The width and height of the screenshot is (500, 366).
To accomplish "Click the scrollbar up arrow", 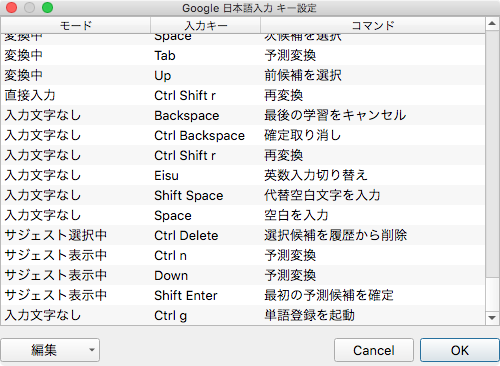I will (492, 24).
